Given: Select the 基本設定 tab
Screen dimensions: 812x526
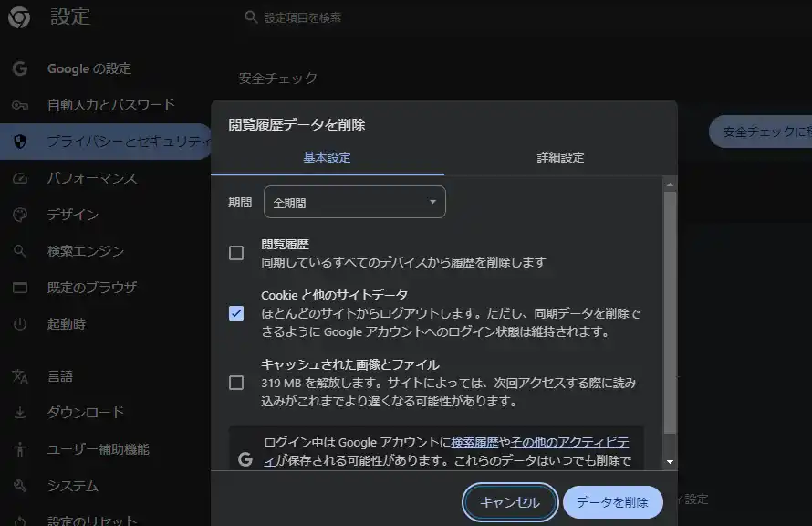Looking at the screenshot, I should (327, 157).
